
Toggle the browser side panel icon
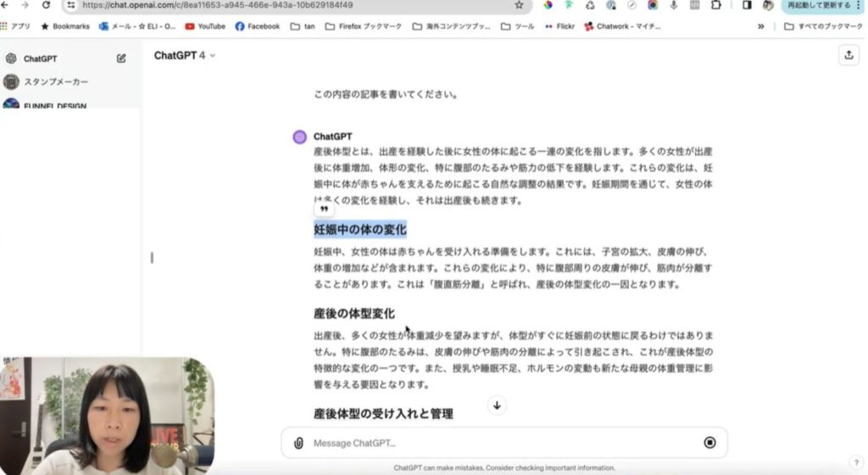747,5
